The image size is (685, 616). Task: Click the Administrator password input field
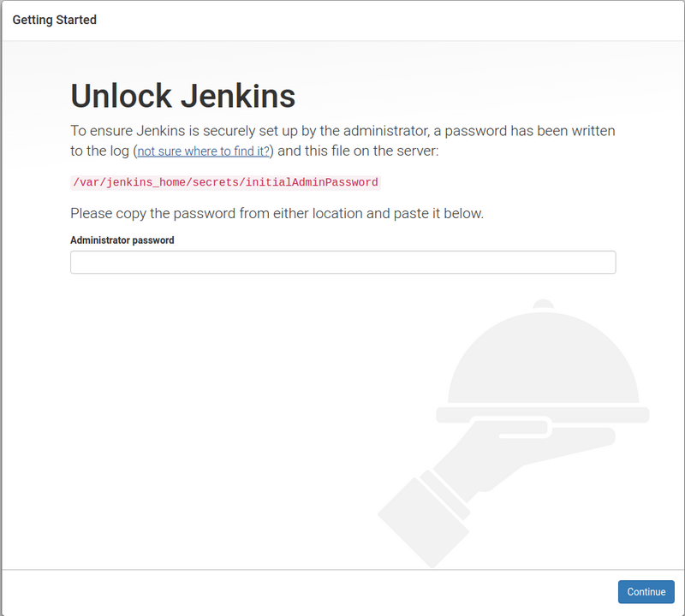[x=342, y=262]
